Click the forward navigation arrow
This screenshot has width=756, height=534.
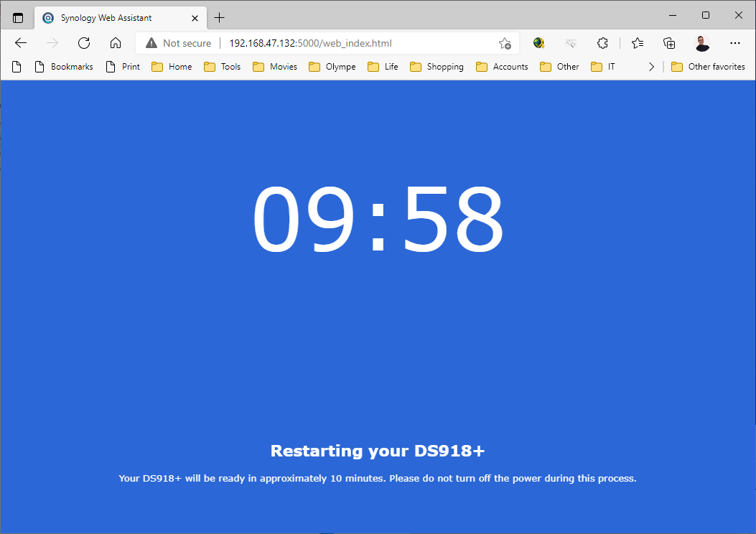(x=52, y=43)
